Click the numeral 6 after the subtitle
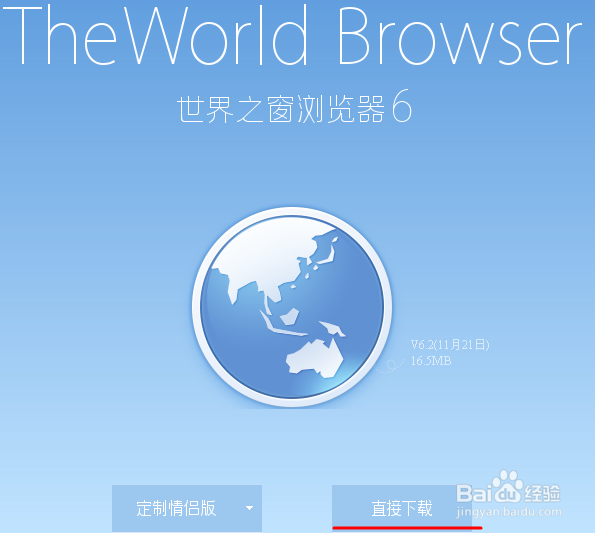Image resolution: width=595 pixels, height=533 pixels. coord(402,106)
